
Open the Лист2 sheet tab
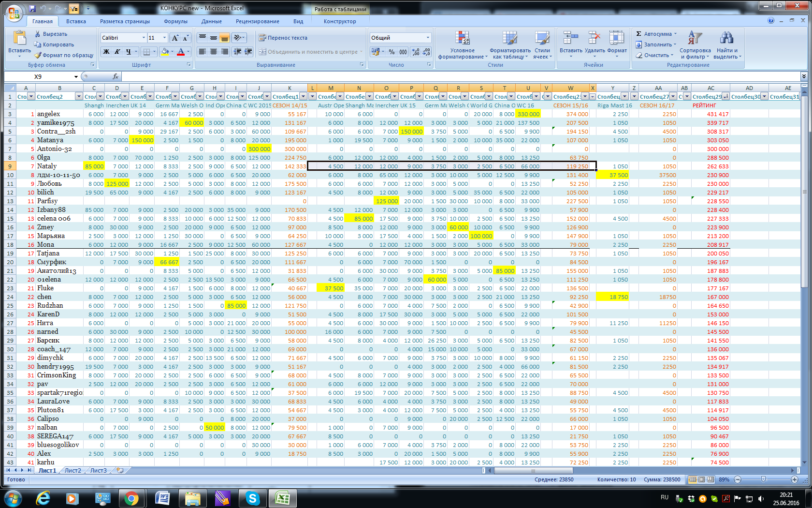[x=73, y=470]
